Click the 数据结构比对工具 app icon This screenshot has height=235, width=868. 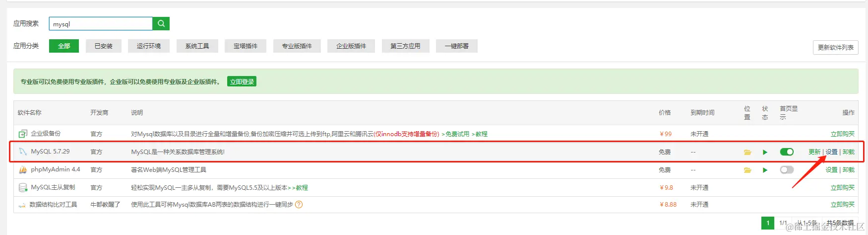(x=22, y=205)
